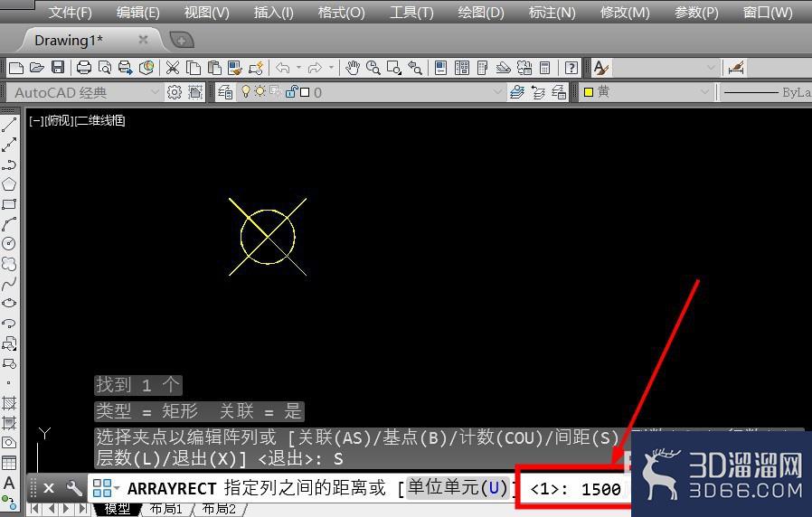Click the Redo arrow icon
The height and width of the screenshot is (517, 812).
pyautogui.click(x=315, y=68)
